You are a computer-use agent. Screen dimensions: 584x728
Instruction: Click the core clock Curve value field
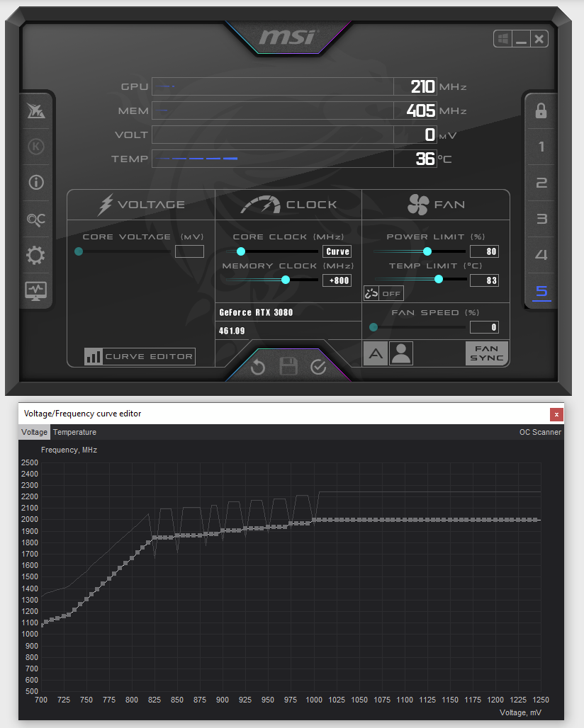pyautogui.click(x=337, y=251)
